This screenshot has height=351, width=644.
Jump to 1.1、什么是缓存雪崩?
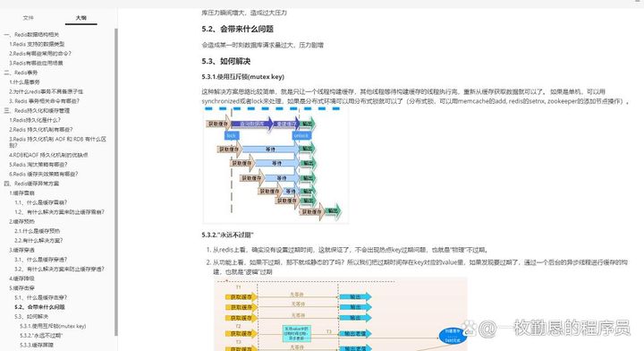(40, 202)
